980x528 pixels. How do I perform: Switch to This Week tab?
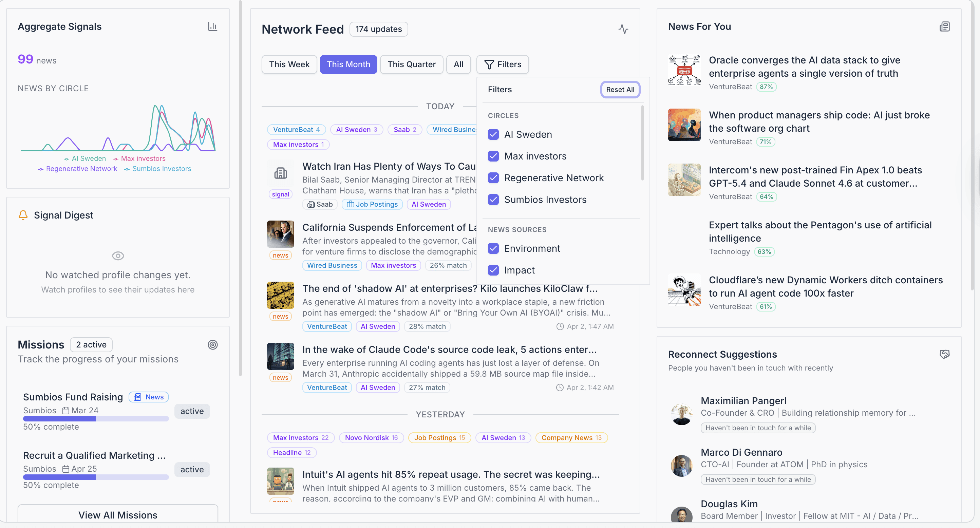[289, 64]
